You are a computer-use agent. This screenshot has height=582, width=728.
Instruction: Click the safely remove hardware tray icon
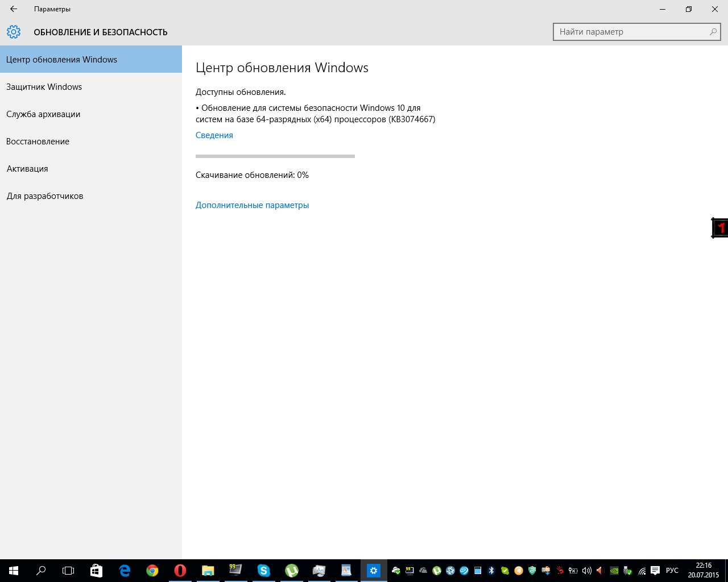click(x=628, y=571)
